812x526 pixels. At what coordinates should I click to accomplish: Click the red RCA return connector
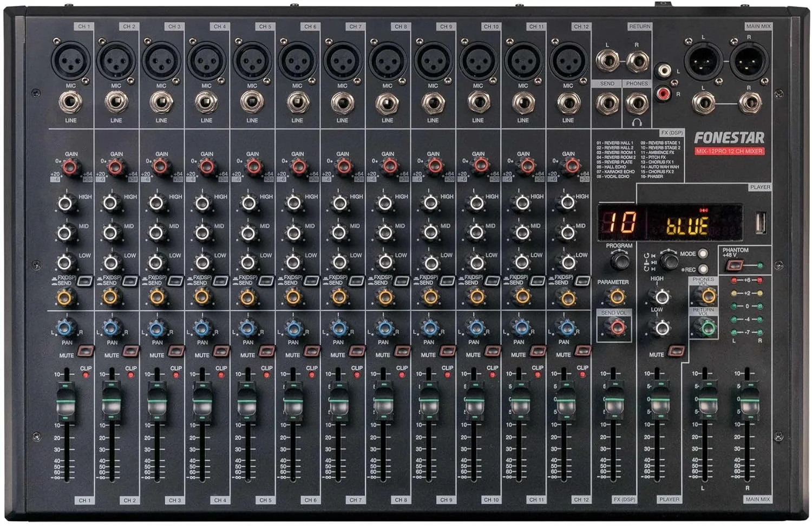(x=663, y=94)
